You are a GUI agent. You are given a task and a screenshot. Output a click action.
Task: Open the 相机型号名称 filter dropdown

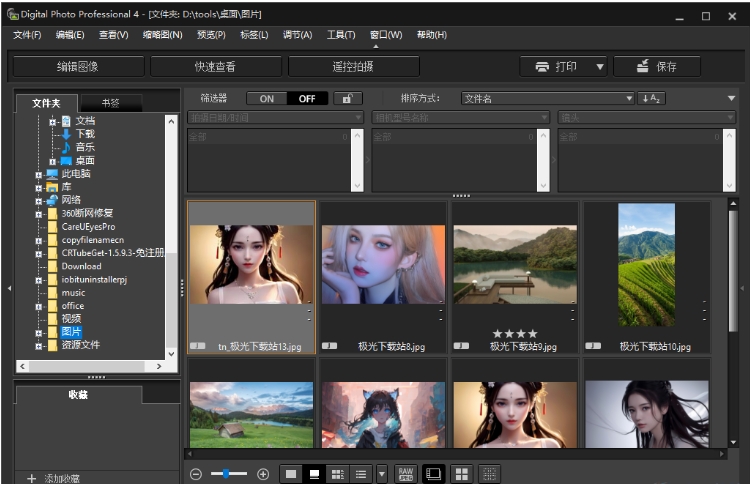coord(461,117)
